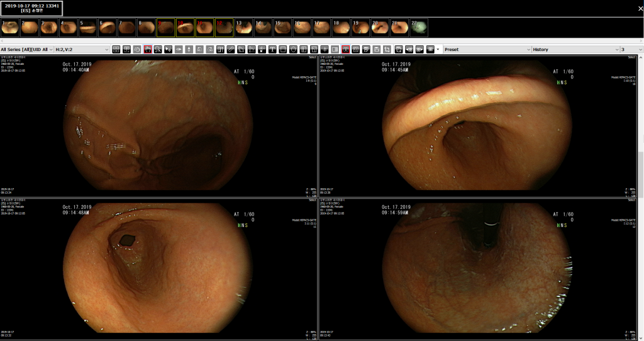Go to next image with right arrow icon
Screen dimensions: 644x341
coord(419,49)
